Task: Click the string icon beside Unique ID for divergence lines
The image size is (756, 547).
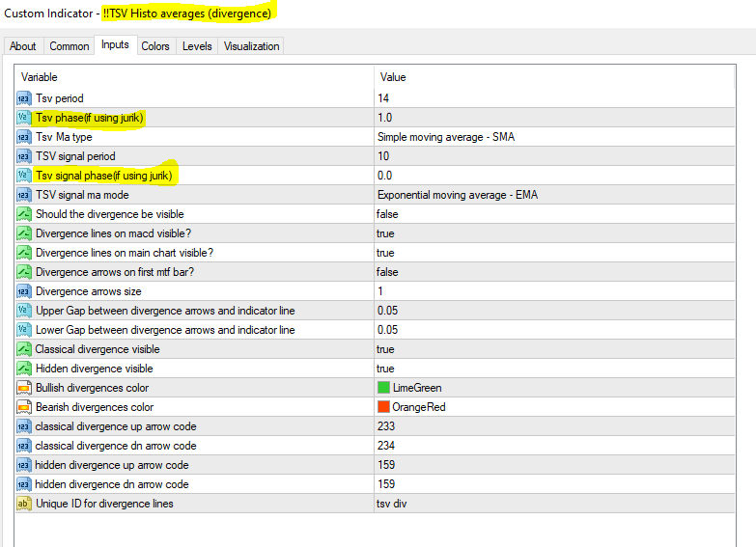Action: [24, 504]
